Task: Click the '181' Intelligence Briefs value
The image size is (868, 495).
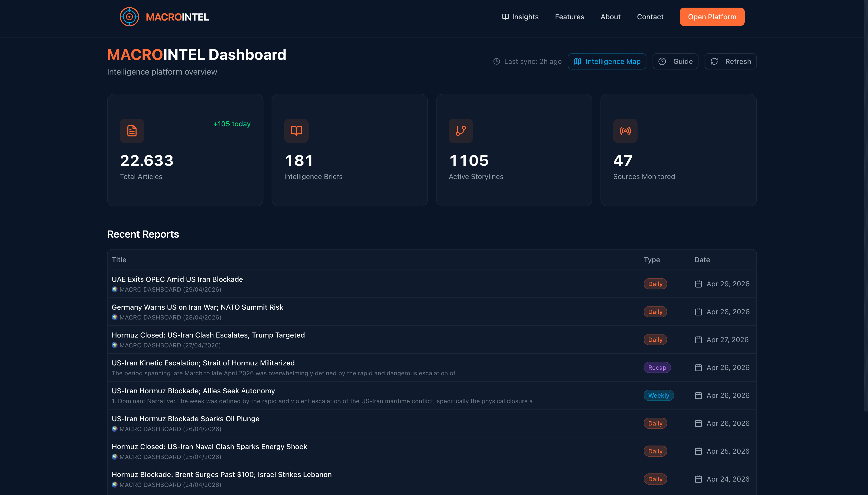Action: click(299, 161)
